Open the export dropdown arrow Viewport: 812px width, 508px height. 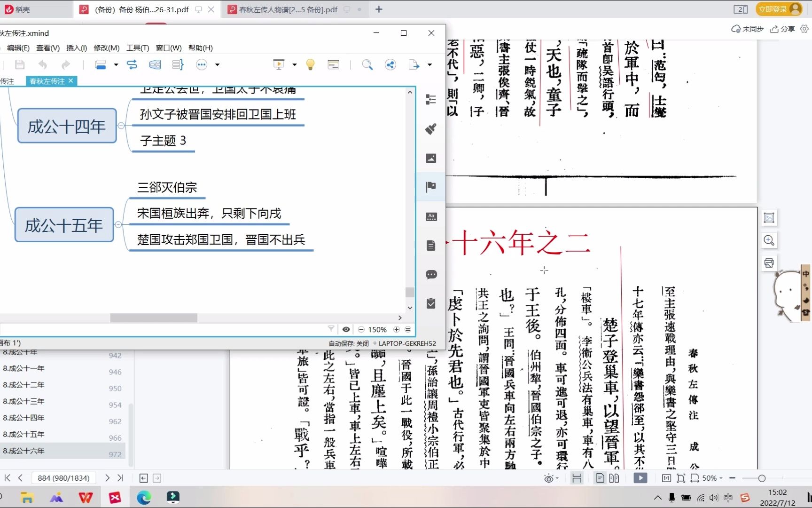[x=429, y=65]
